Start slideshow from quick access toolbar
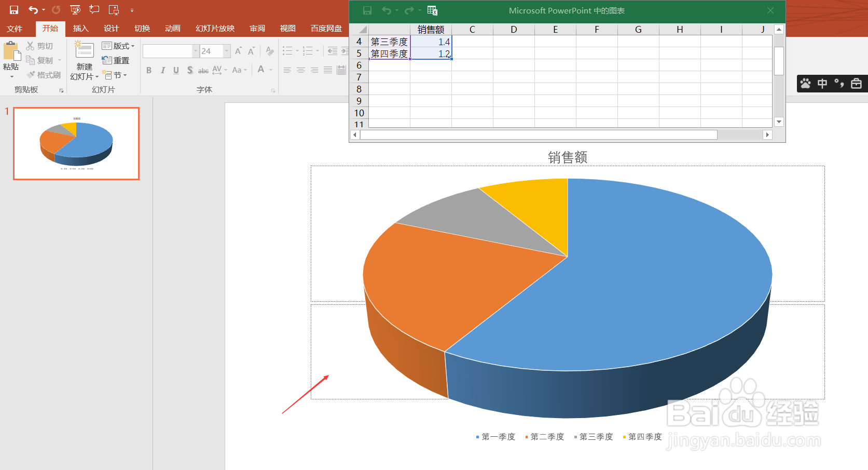Screen dimensions: 868x470 (x=74, y=9)
